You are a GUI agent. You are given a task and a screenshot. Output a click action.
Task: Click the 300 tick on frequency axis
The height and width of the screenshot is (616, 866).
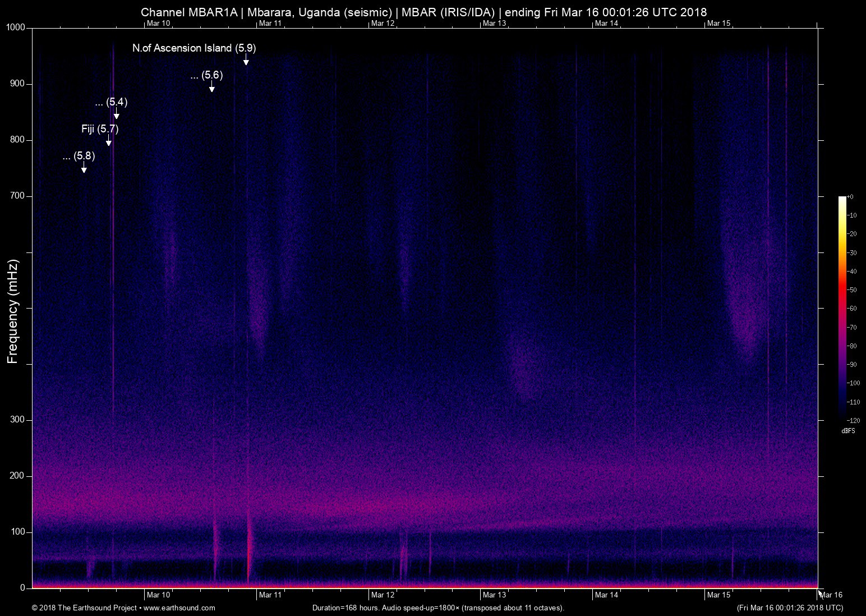[x=19, y=420]
